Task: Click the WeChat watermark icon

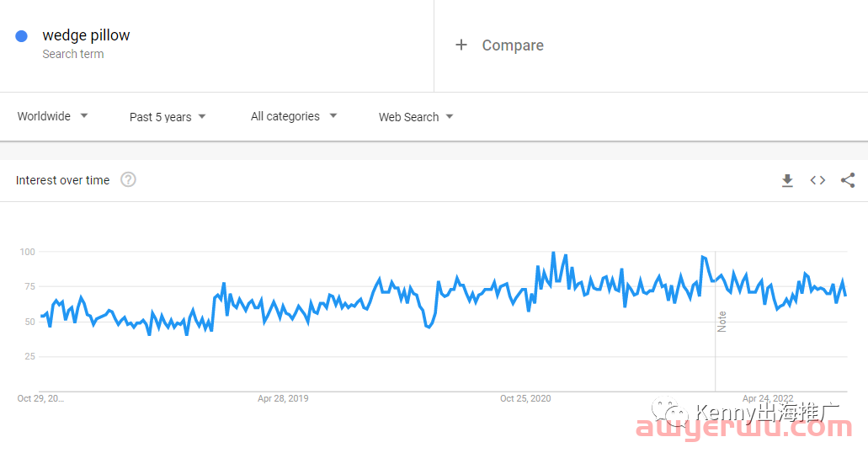Action: (670, 413)
